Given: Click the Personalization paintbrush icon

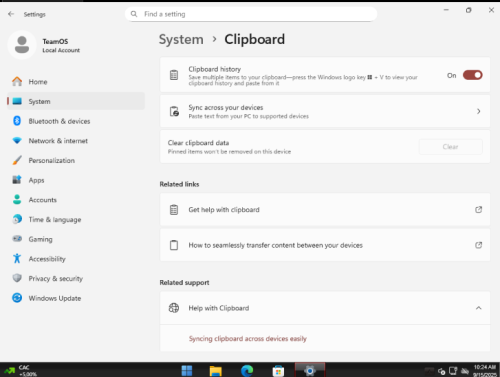Looking at the screenshot, I should pyautogui.click(x=17, y=160).
